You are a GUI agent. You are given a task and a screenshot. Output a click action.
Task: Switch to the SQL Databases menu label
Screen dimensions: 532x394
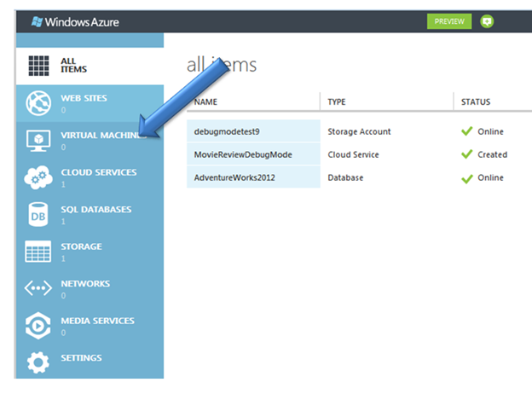tap(95, 210)
